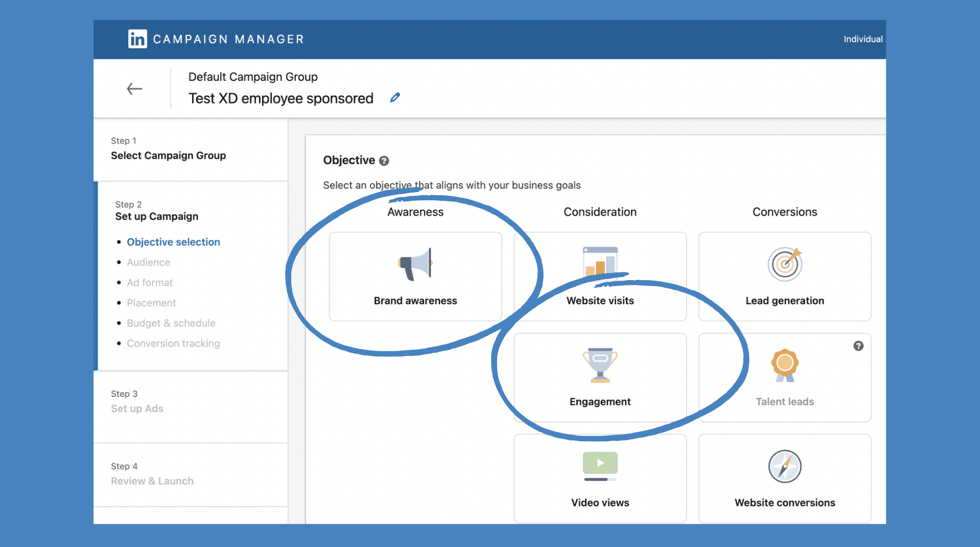Click the Talent leads help icon
This screenshot has width=980, height=547.
(x=858, y=346)
